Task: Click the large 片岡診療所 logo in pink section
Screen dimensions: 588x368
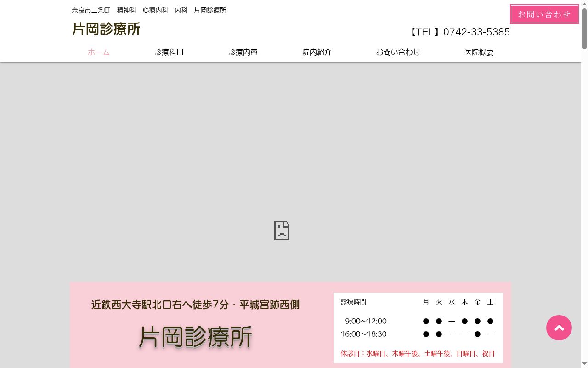Action: click(195, 337)
